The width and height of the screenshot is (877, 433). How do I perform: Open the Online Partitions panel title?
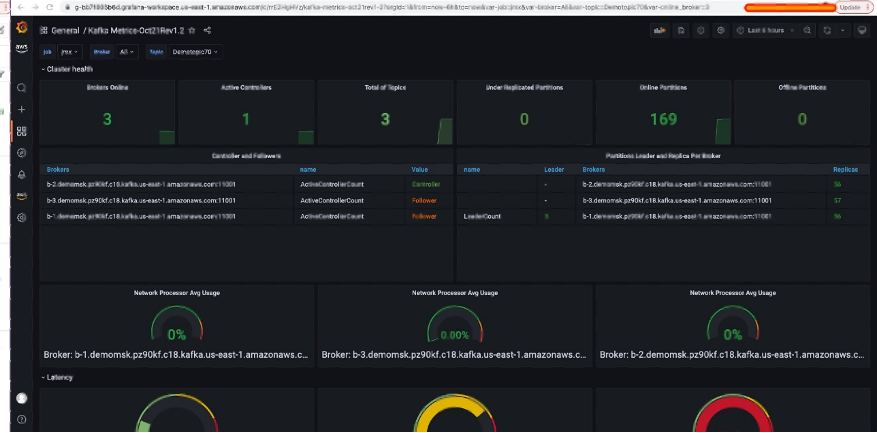(x=663, y=88)
